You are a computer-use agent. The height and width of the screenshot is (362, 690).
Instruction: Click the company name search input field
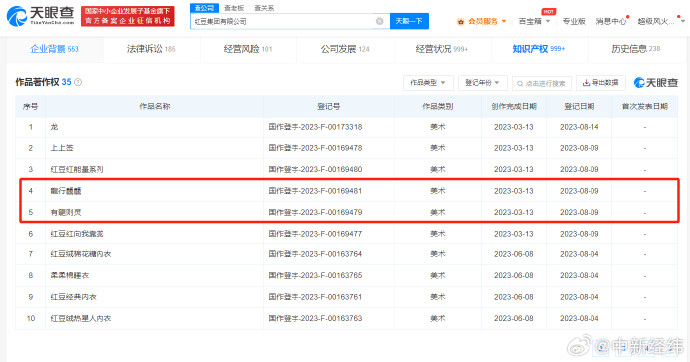[x=284, y=21]
